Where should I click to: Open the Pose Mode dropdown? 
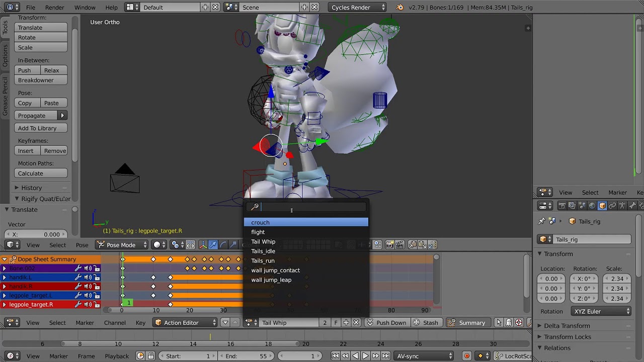(x=122, y=245)
